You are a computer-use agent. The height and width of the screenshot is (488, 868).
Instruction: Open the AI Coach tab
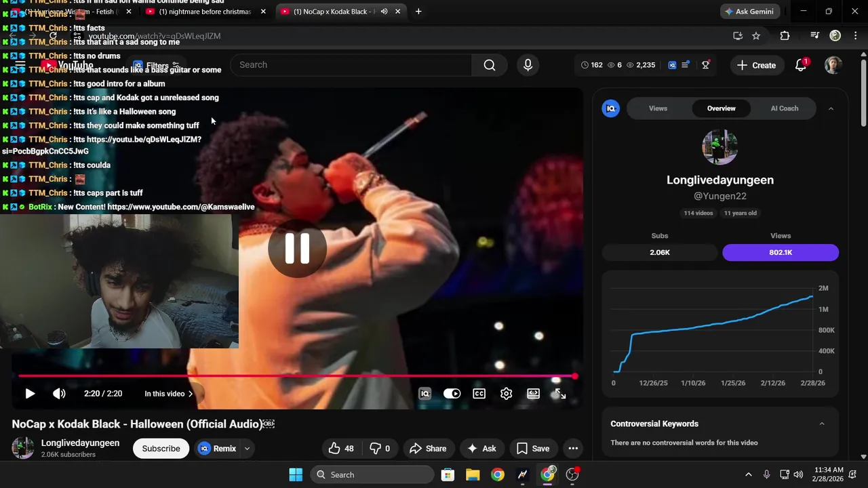[784, 108]
